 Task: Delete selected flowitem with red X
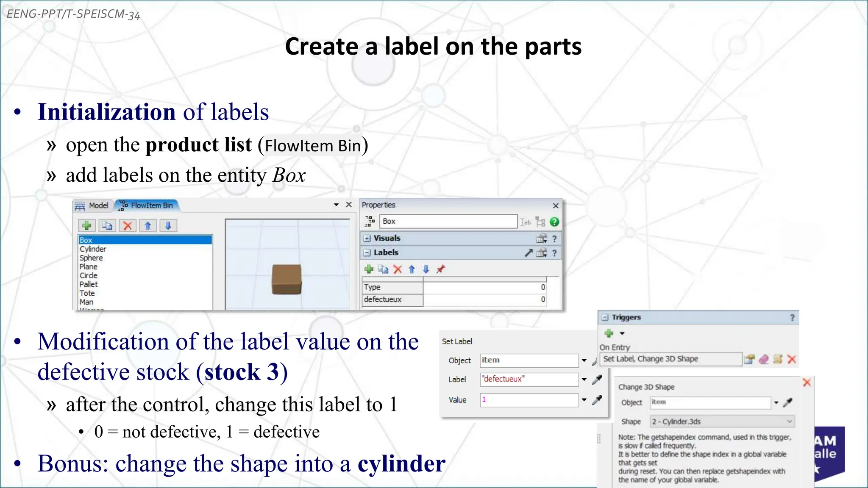(127, 226)
